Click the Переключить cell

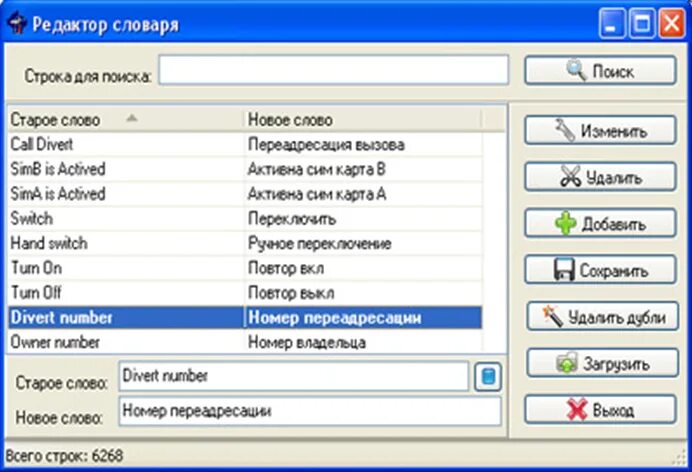click(363, 219)
